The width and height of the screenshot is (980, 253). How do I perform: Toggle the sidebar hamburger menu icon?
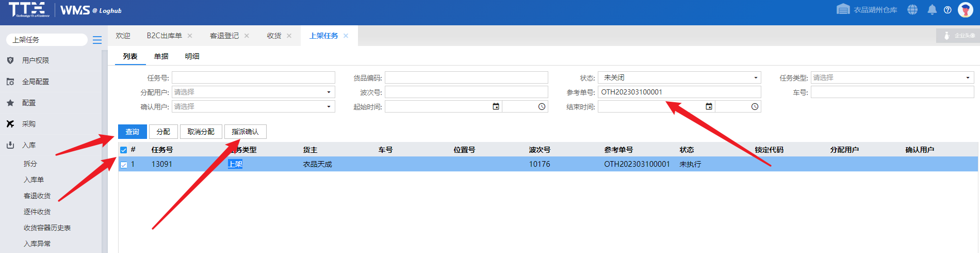97,40
